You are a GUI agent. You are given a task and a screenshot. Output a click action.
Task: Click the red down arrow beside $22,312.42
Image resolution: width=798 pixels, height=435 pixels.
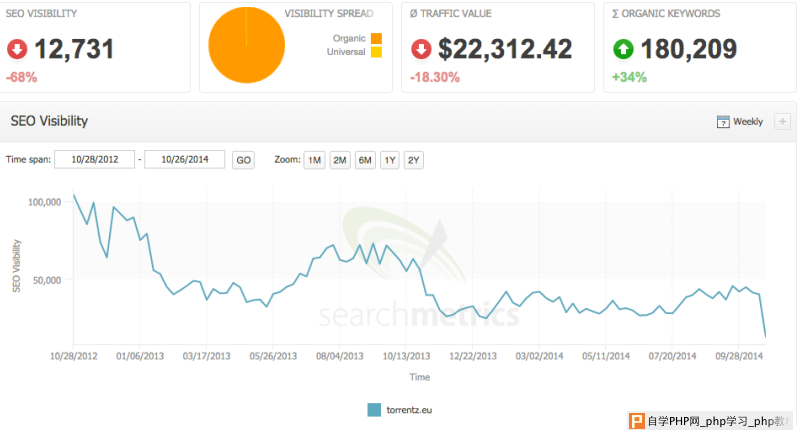[x=422, y=50]
